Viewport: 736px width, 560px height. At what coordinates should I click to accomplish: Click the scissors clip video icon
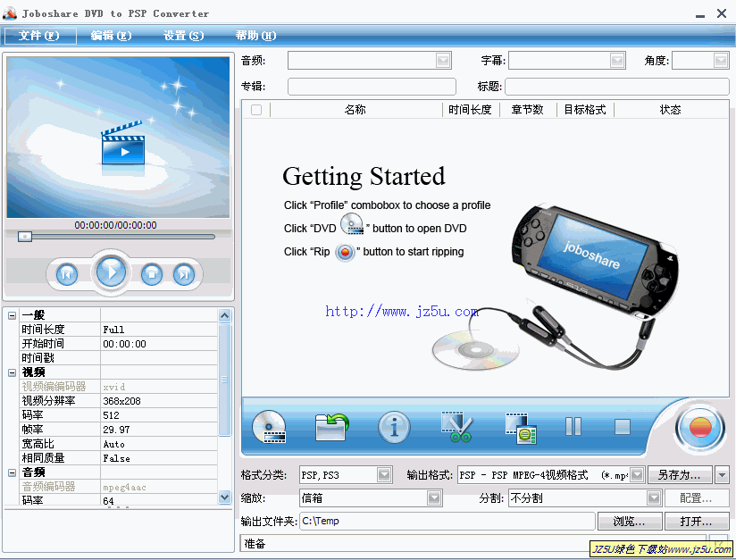tap(456, 427)
